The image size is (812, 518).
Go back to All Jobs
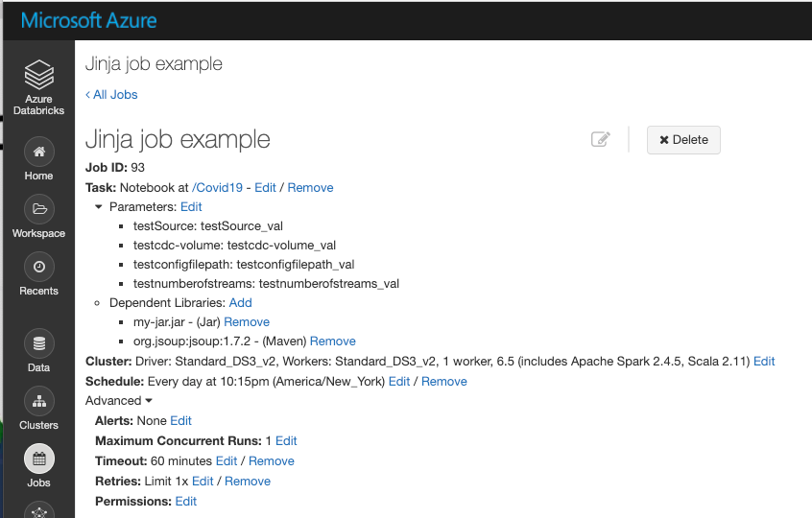coord(111,94)
